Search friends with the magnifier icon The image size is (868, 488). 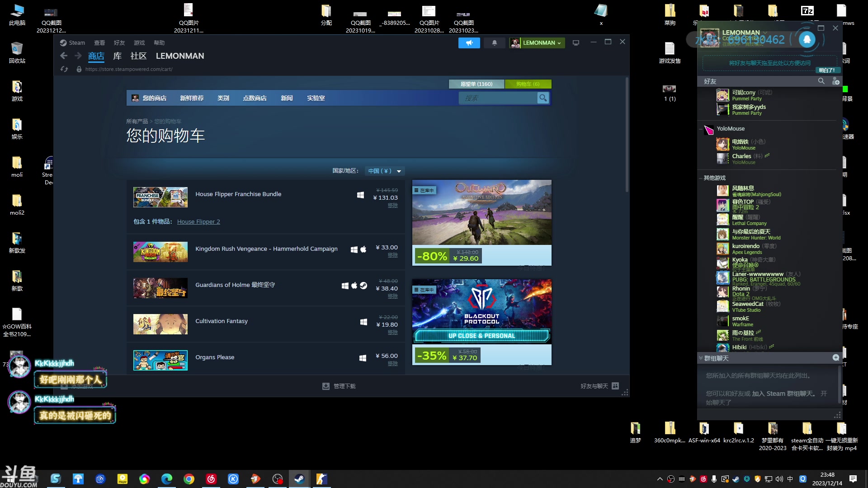pyautogui.click(x=821, y=81)
